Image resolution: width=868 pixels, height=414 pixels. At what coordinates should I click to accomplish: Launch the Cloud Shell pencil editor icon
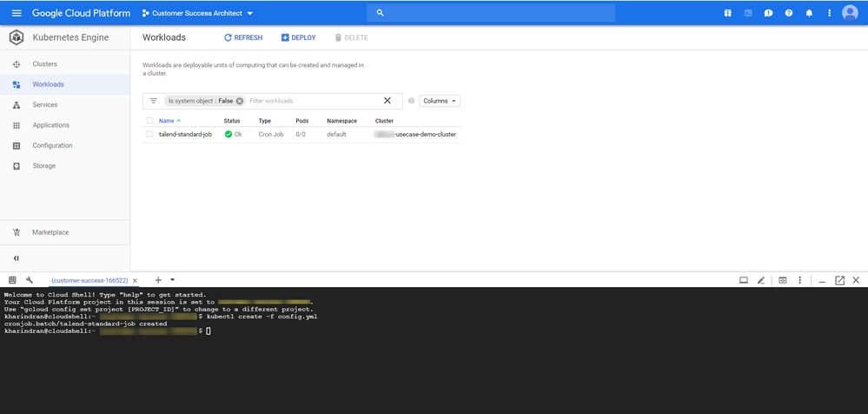(x=761, y=280)
